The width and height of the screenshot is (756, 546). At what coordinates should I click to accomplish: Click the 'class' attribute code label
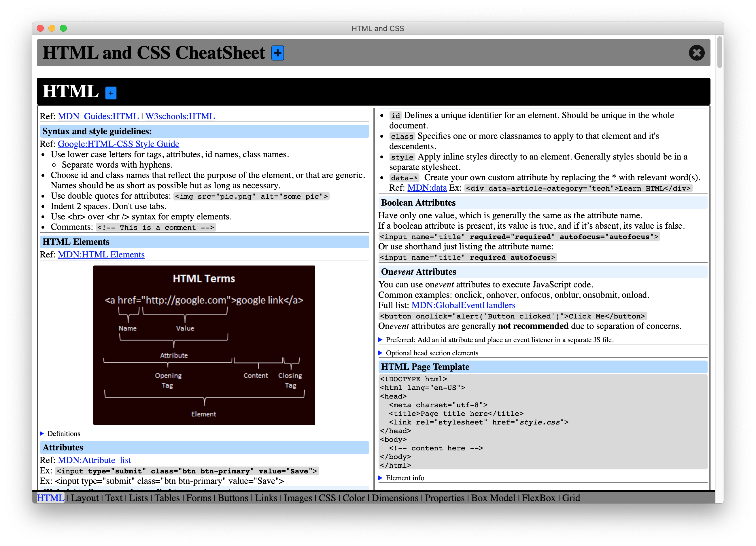pos(402,136)
